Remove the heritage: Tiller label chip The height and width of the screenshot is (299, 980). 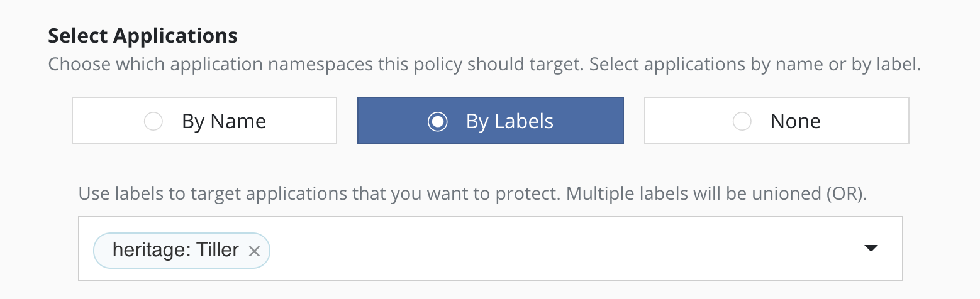[254, 251]
